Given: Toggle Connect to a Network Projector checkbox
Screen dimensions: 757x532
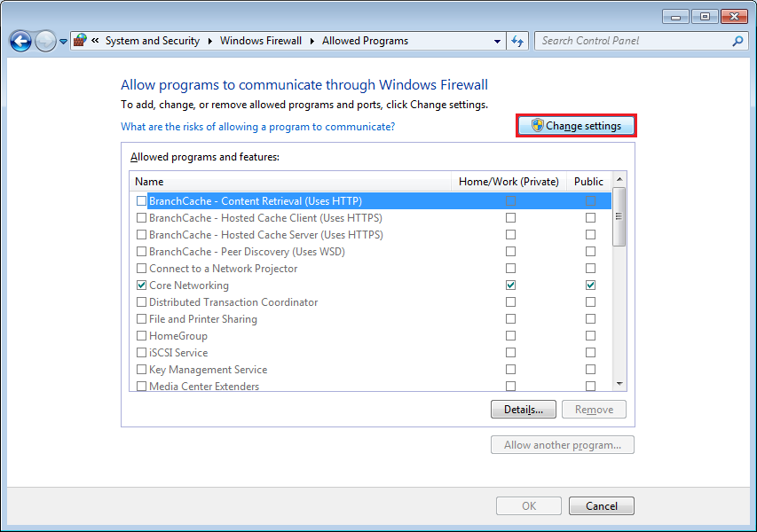Looking at the screenshot, I should point(141,269).
